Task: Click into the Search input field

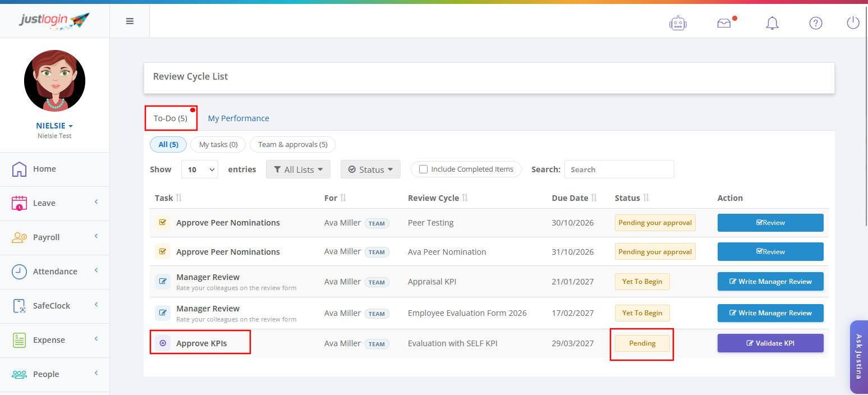Action: pos(619,169)
